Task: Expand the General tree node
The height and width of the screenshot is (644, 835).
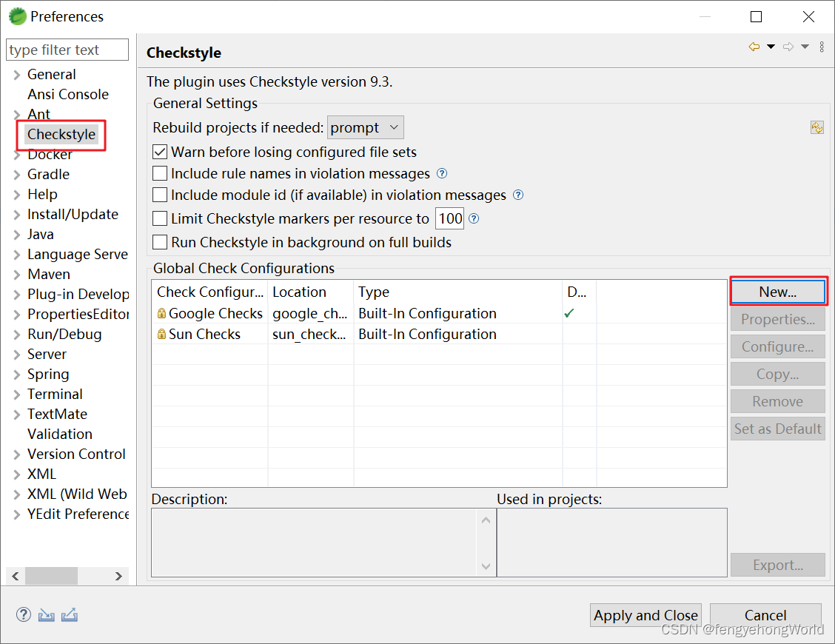Action: [x=16, y=75]
